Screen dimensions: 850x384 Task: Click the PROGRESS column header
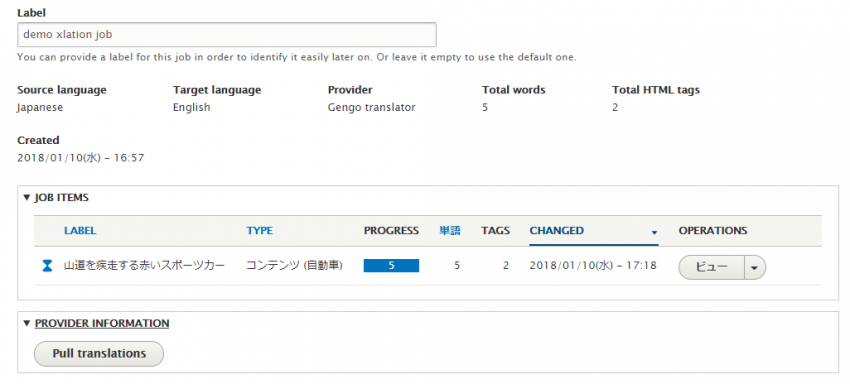tap(391, 231)
